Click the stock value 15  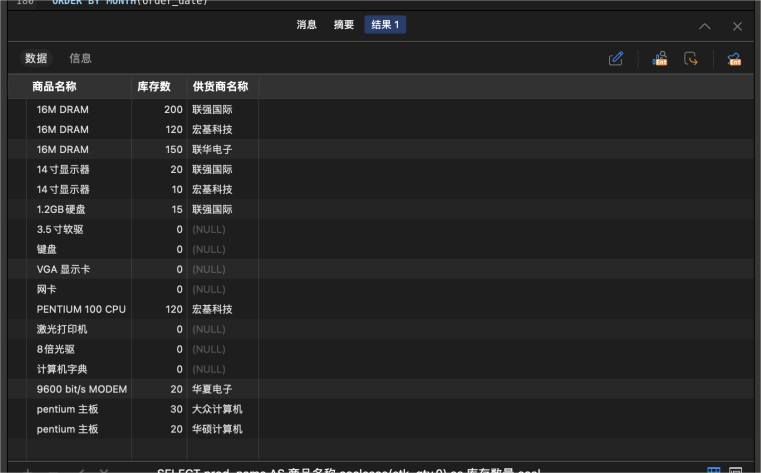[177, 209]
